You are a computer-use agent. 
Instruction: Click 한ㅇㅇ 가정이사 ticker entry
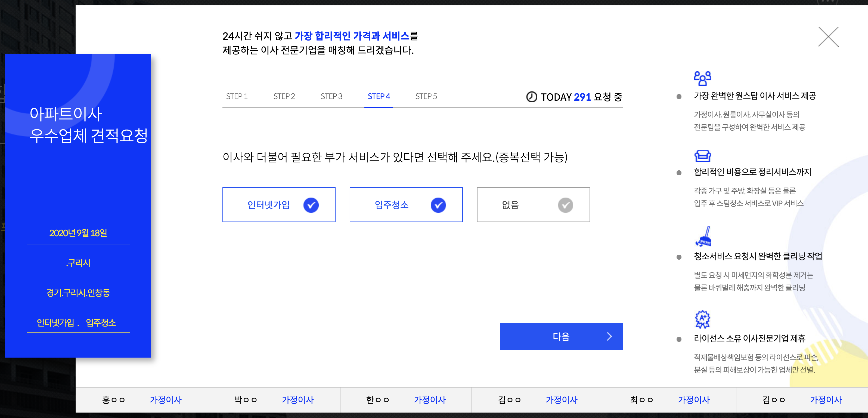pyautogui.click(x=406, y=400)
